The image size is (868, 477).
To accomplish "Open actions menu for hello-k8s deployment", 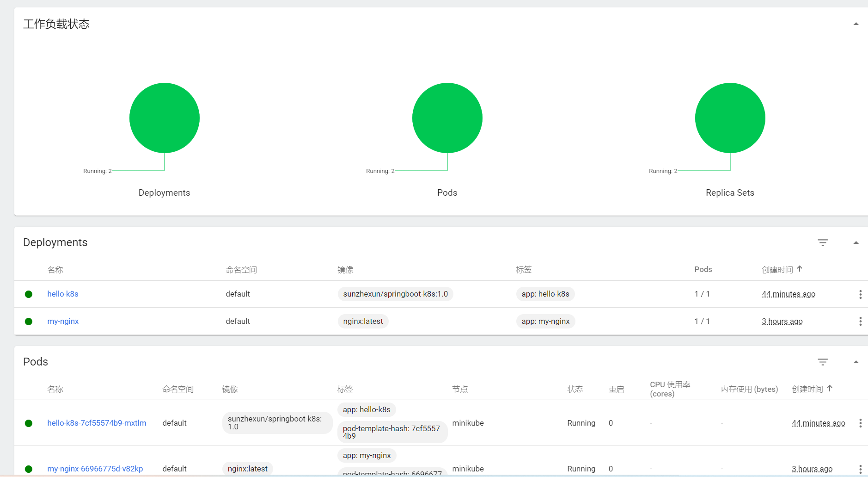I will point(860,294).
